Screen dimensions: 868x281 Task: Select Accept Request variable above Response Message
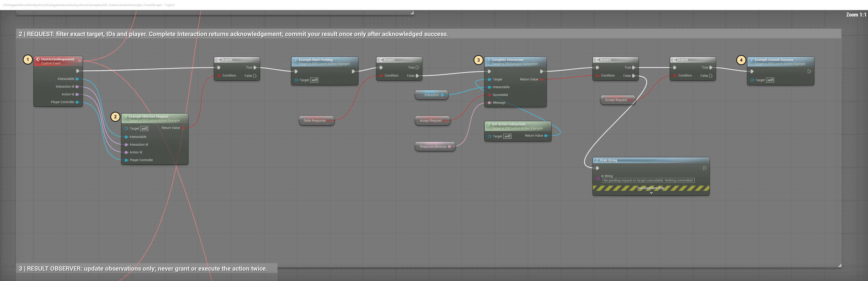[x=432, y=121]
